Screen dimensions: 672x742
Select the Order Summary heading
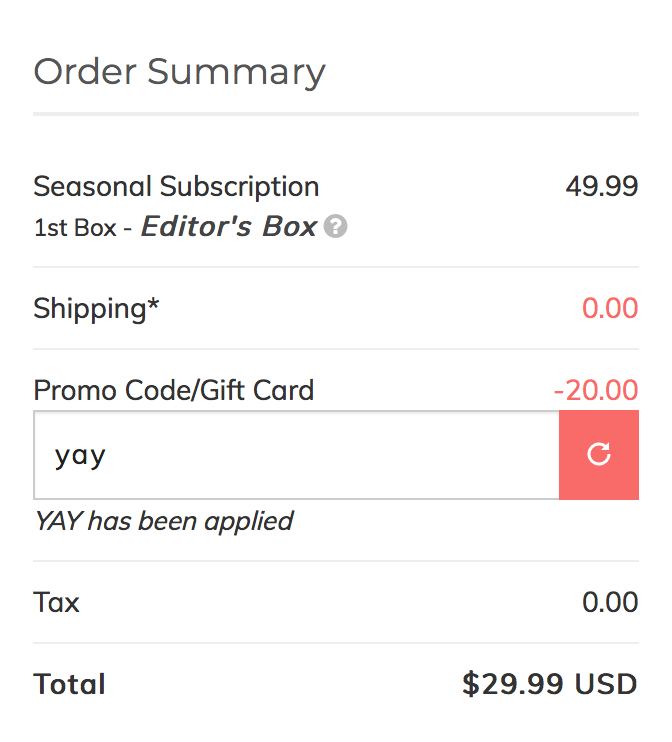coord(179,72)
